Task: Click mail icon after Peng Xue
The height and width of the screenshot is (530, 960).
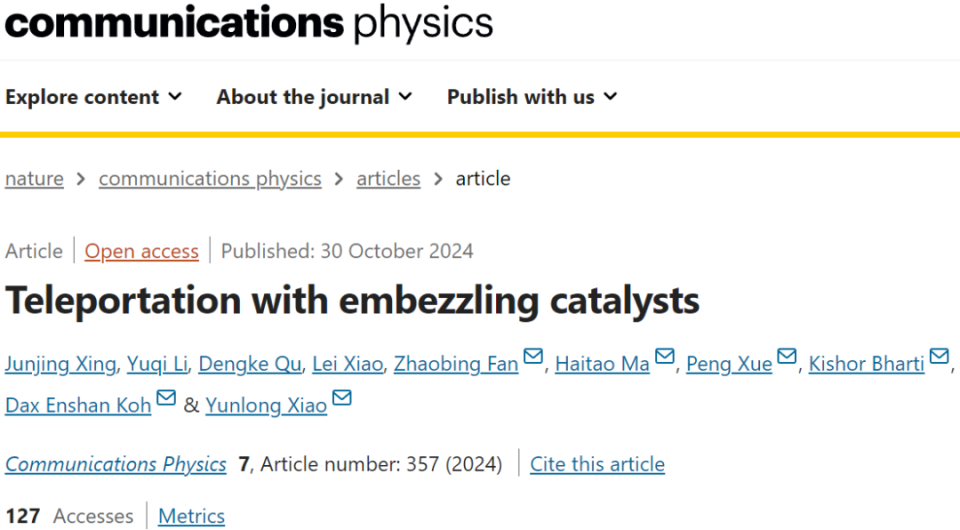Action: (x=787, y=356)
